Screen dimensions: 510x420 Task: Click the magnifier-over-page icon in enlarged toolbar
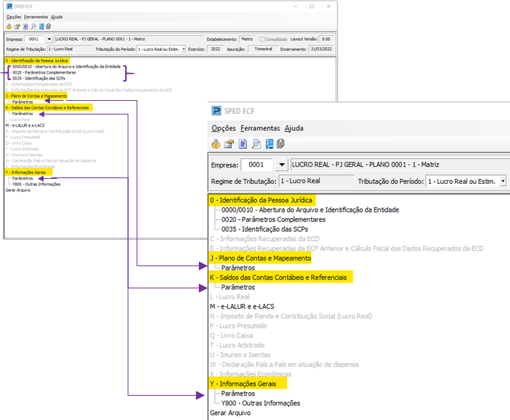[x=256, y=144]
